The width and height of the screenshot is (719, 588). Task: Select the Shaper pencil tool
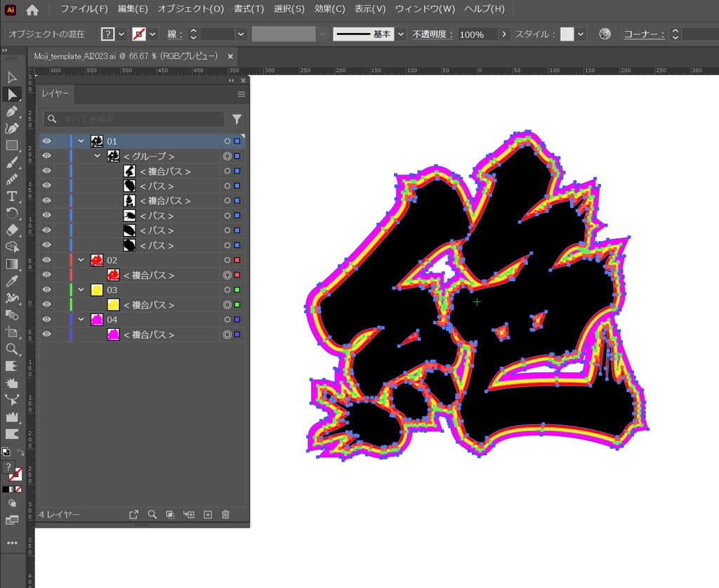point(12,179)
